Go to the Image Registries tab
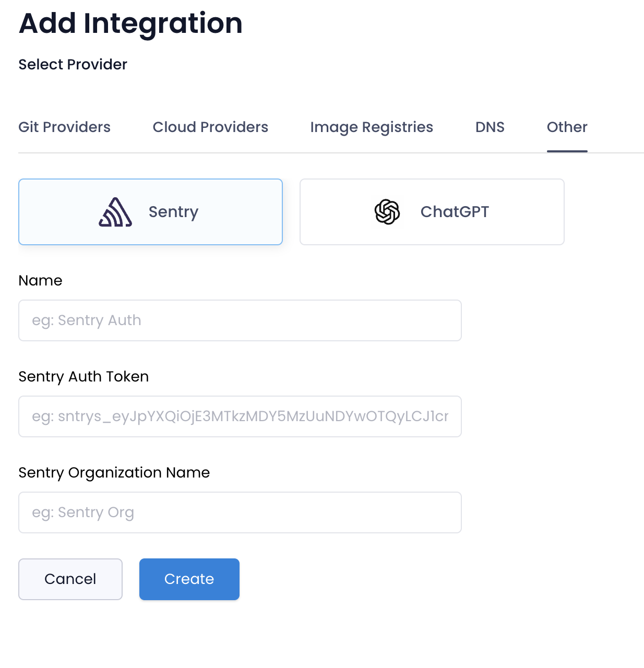The width and height of the screenshot is (644, 668). pos(372,127)
